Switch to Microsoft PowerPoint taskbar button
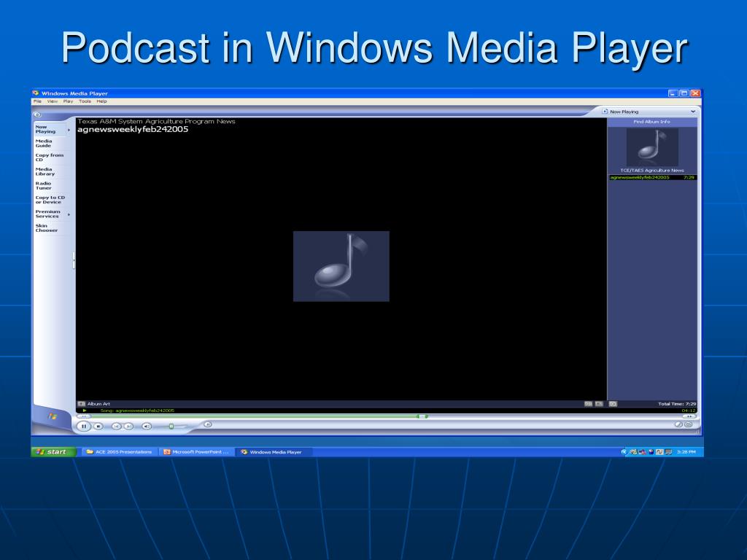This screenshot has height=560, width=747. click(x=197, y=452)
